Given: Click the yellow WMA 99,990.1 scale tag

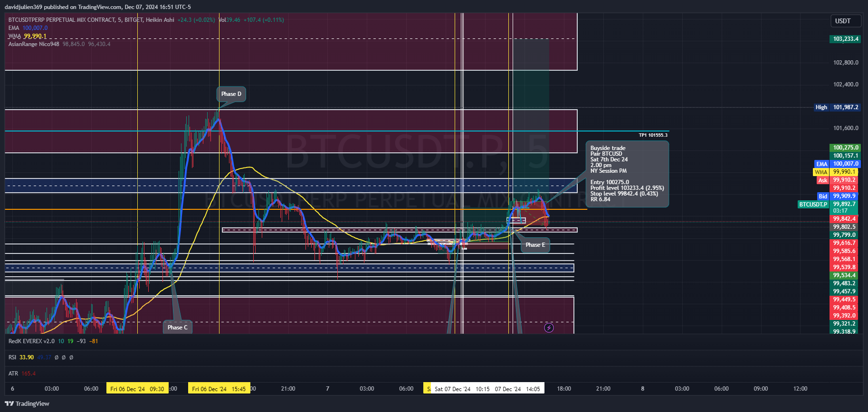Looking at the screenshot, I should [837, 172].
